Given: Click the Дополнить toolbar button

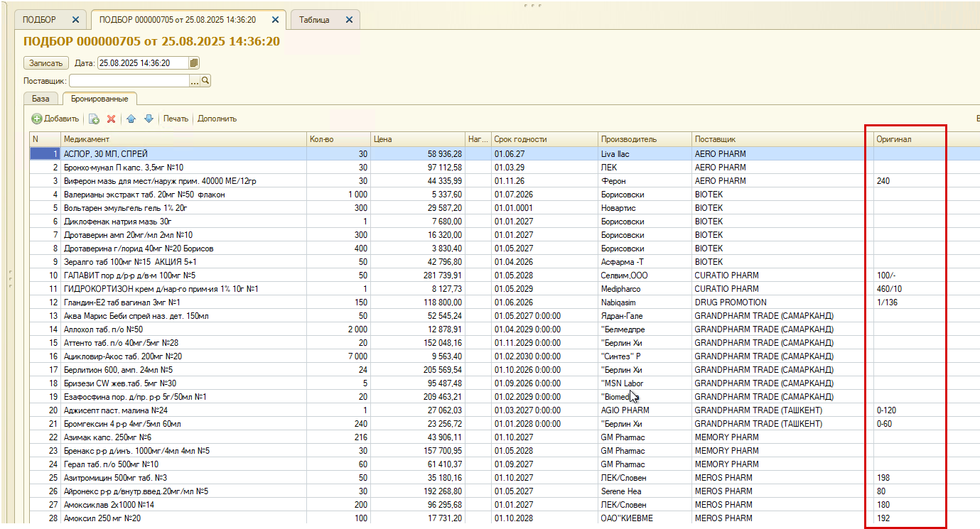Looking at the screenshot, I should tap(217, 119).
